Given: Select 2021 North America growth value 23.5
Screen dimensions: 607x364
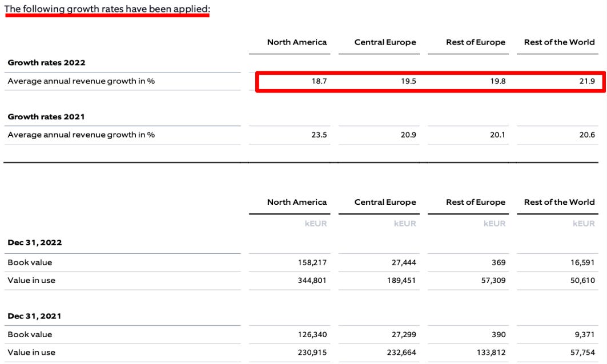Looking at the screenshot, I should coord(319,135).
